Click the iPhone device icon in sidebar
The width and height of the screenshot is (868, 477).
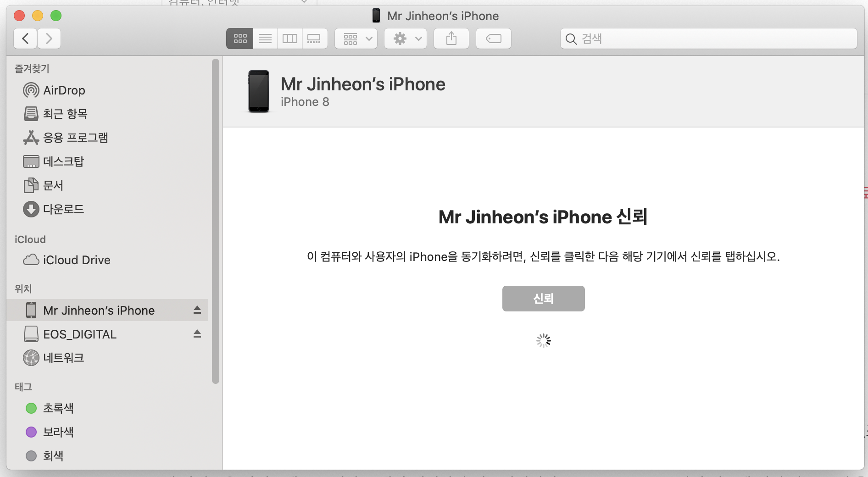point(31,311)
